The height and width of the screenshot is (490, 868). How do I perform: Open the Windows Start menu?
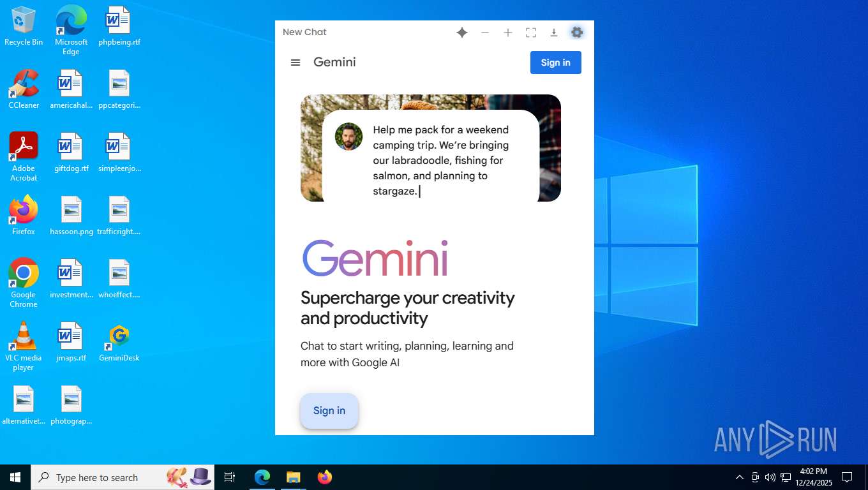pos(15,477)
